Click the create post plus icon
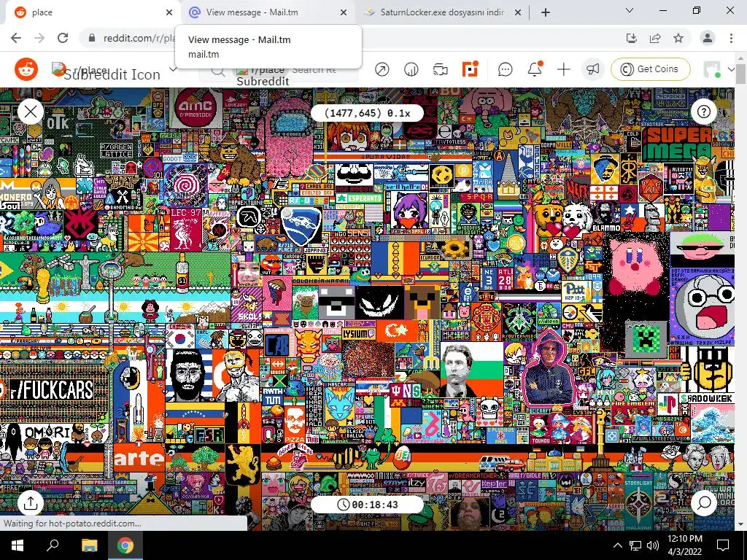 pyautogui.click(x=564, y=69)
